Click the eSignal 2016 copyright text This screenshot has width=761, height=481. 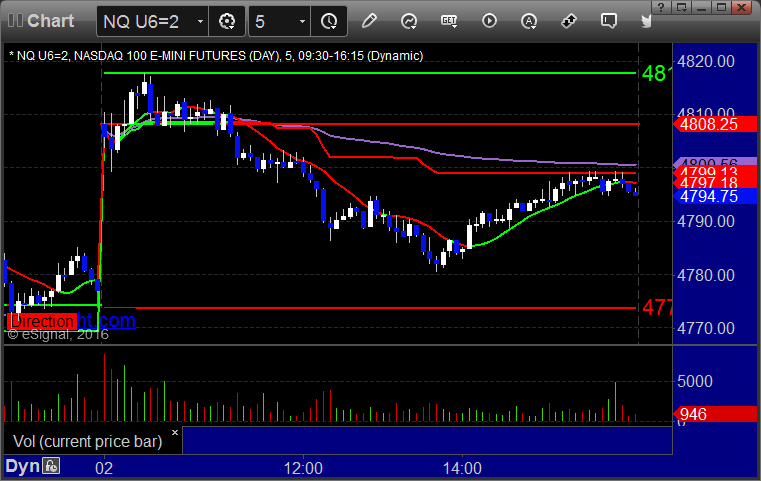(x=58, y=334)
